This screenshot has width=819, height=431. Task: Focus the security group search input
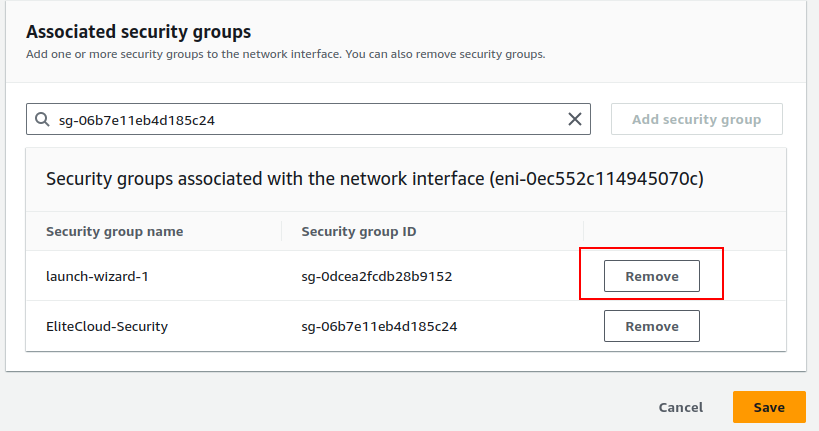pos(308,119)
